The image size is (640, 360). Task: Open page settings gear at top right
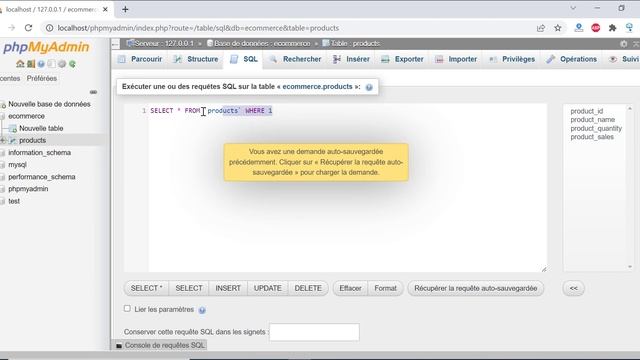click(624, 44)
